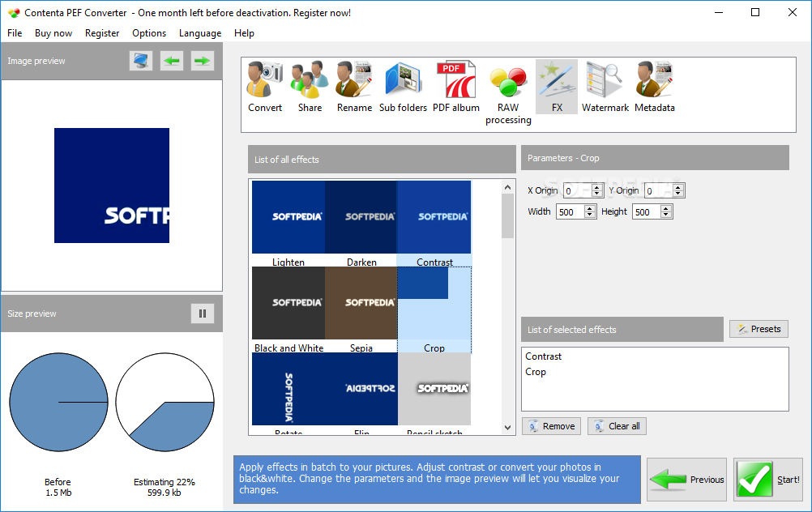This screenshot has width=812, height=512.
Task: Select the FX toolbar icon
Action: (x=557, y=87)
